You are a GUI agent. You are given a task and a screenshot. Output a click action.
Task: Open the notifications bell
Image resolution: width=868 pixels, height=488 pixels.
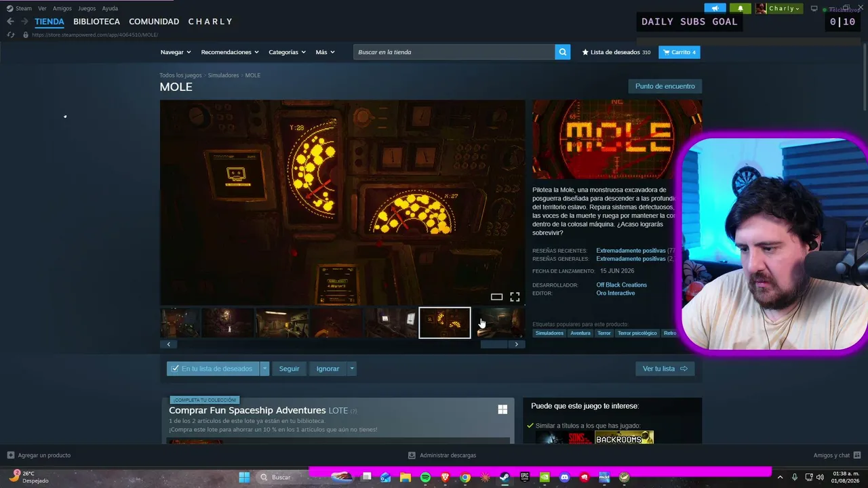pos(741,8)
